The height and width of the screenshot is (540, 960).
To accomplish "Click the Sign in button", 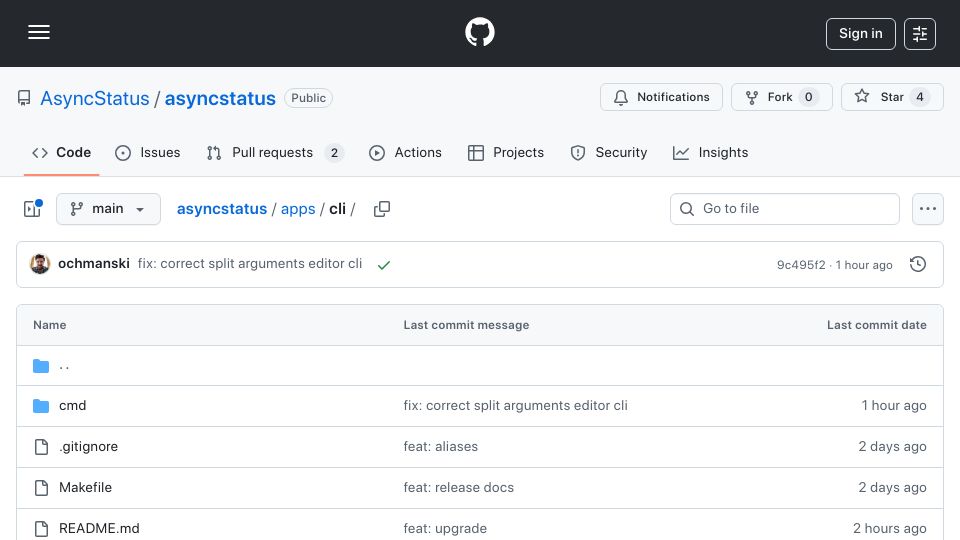I will (860, 34).
